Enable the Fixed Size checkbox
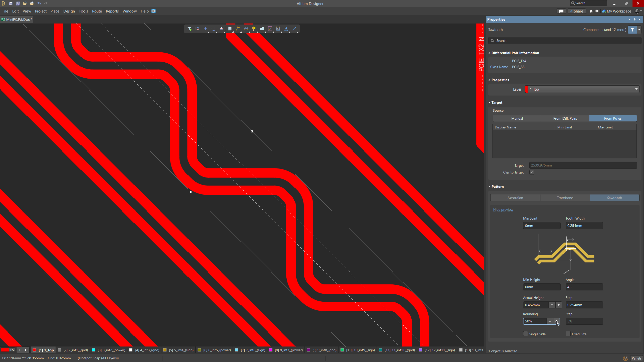 [x=568, y=334]
